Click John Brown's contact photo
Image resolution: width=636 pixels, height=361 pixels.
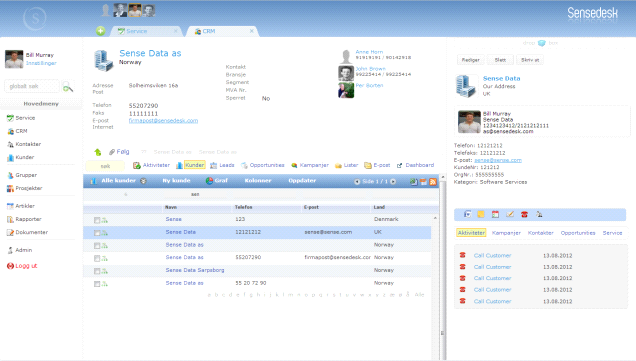coord(346,73)
